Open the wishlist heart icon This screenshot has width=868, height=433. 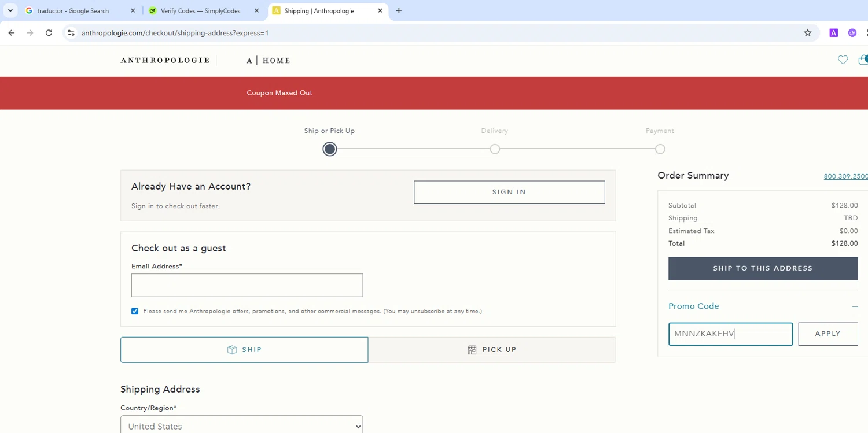[843, 60]
